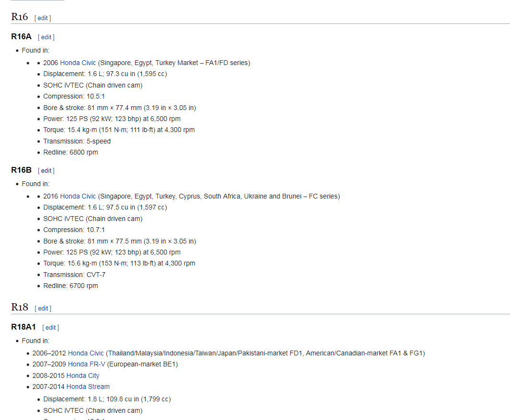Image resolution: width=510 pixels, height=420 pixels.
Task: Click edit link beside R16A heading
Action: tap(46, 37)
